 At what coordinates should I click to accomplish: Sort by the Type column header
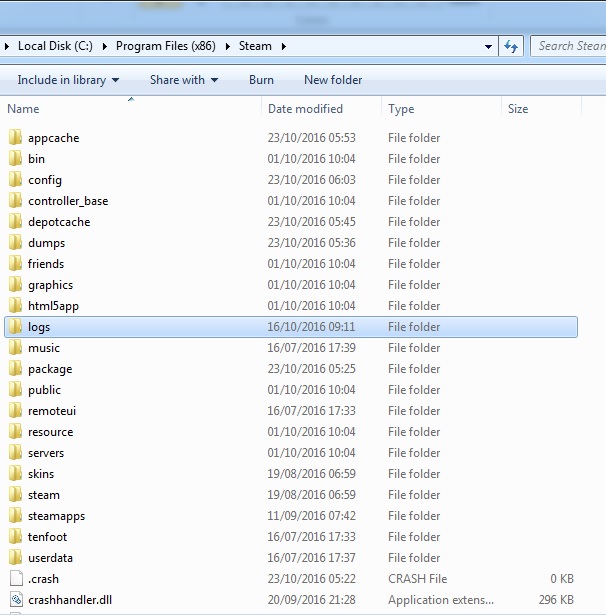click(x=441, y=109)
